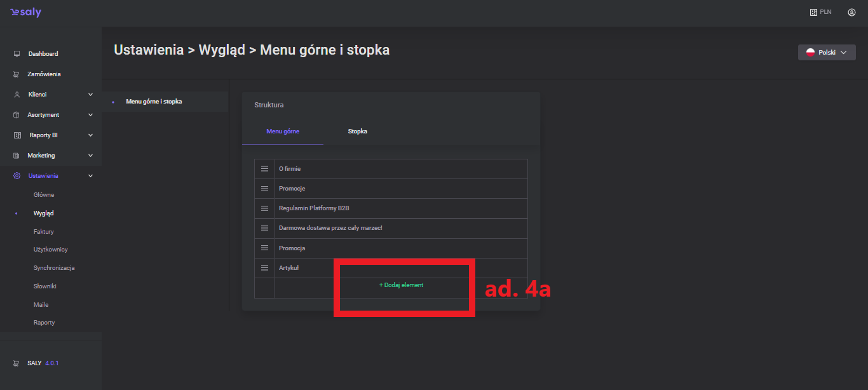This screenshot has width=868, height=390.
Task: Click the drag handle beside Promocje
Action: click(x=264, y=189)
